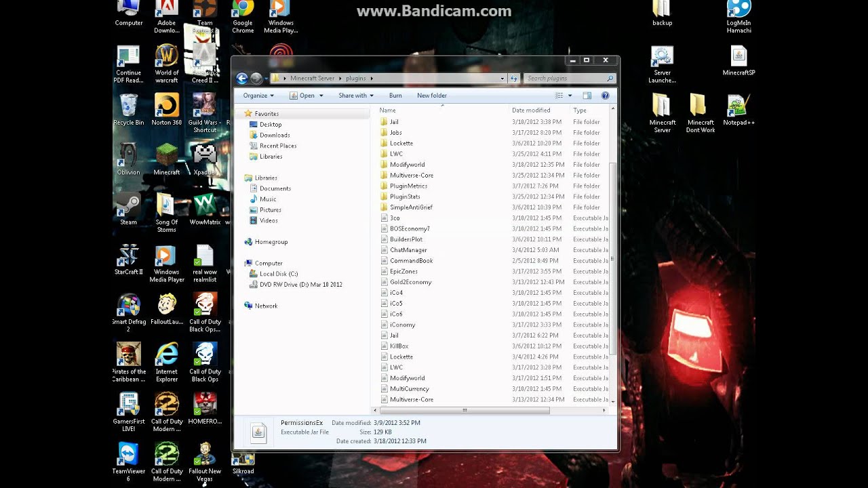Open Fallout New Vegas desktop icon
Image resolution: width=868 pixels, height=488 pixels.
(204, 462)
